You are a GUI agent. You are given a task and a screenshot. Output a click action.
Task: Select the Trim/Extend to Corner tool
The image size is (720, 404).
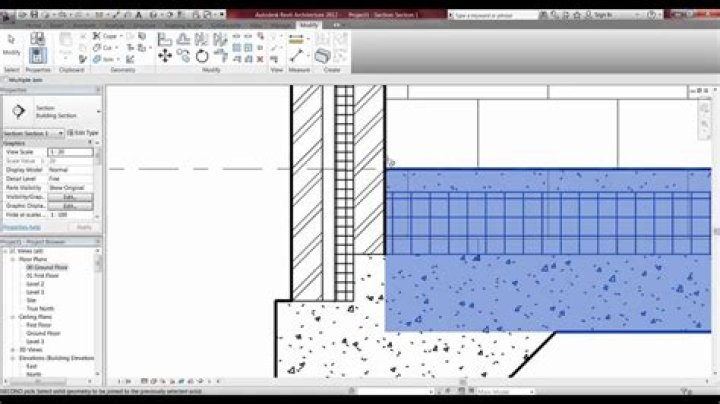pyautogui.click(x=220, y=56)
